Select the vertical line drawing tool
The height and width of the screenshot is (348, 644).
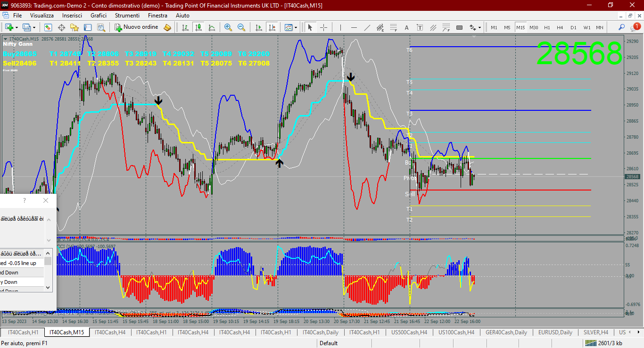click(340, 27)
